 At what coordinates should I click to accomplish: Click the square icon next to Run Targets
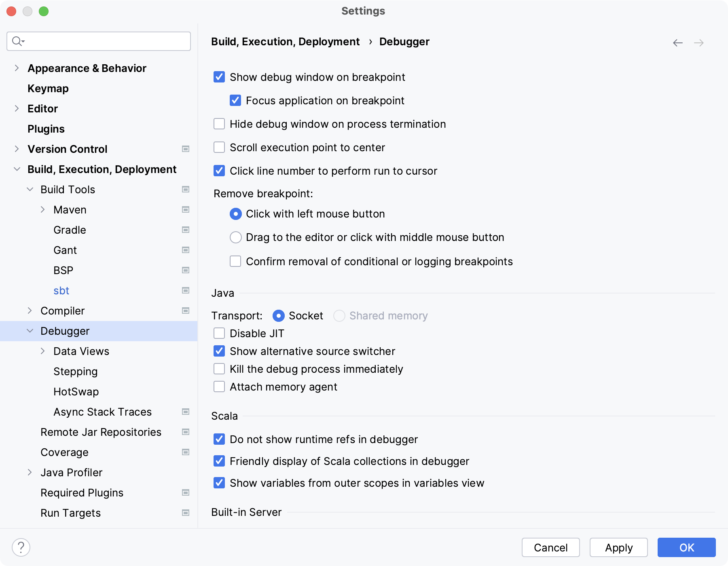pos(186,513)
